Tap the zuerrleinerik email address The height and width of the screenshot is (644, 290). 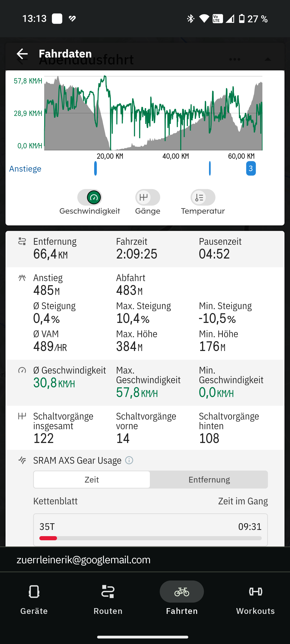click(84, 560)
